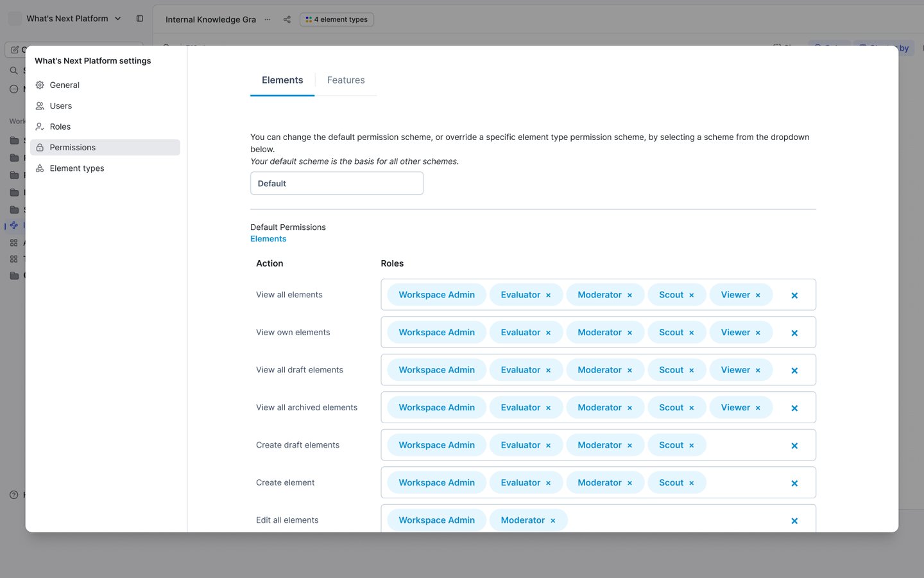Clear all roles for Create element

(x=794, y=483)
